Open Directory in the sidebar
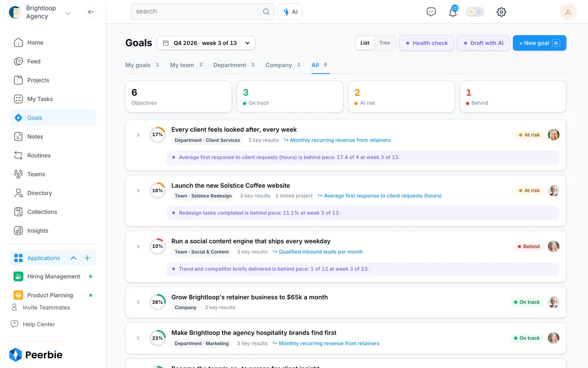 point(53,193)
